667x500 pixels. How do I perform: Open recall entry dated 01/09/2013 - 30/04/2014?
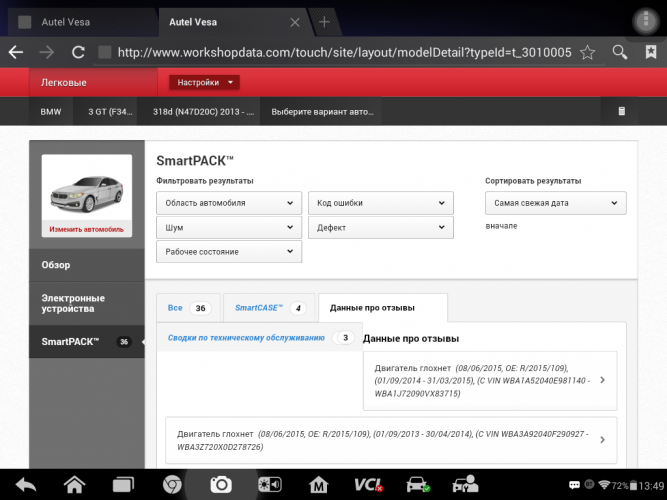[x=391, y=440]
